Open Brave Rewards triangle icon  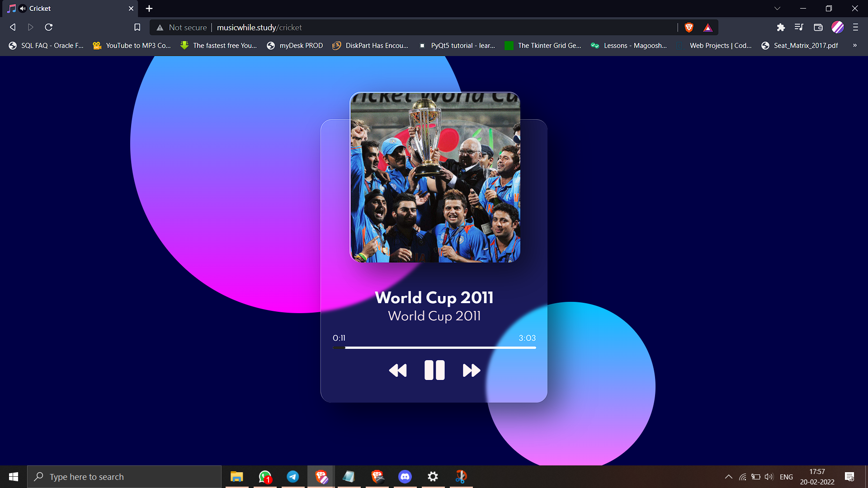pyautogui.click(x=708, y=28)
